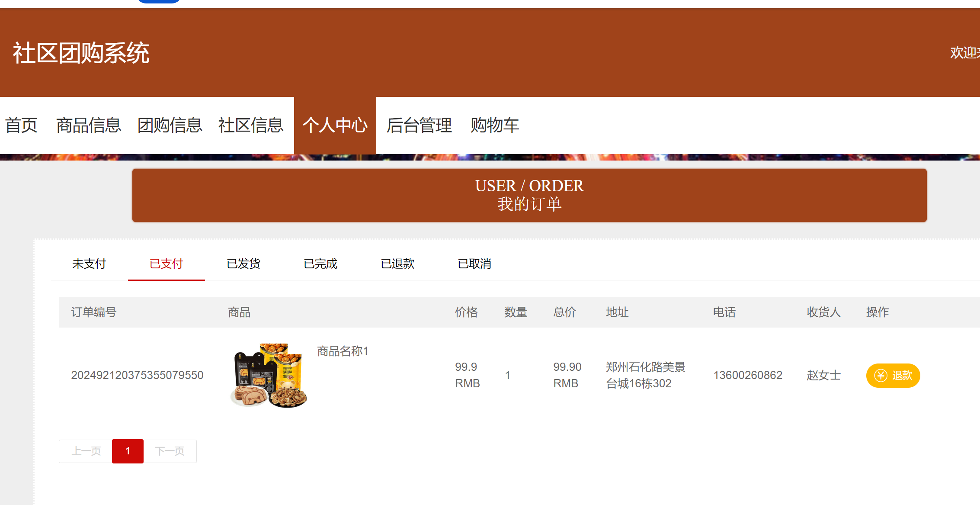The height and width of the screenshot is (505, 980).
Task: Click the 退款 refund button
Action: coord(893,376)
